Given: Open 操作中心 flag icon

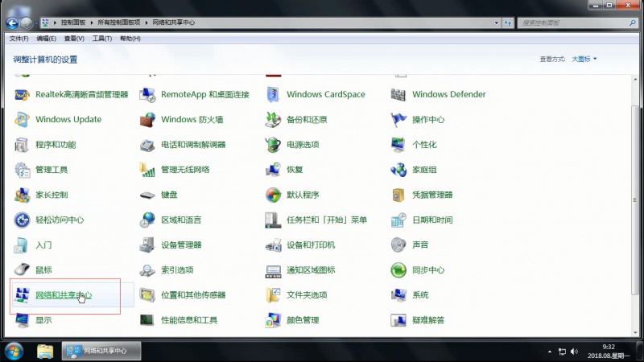Looking at the screenshot, I should [398, 120].
